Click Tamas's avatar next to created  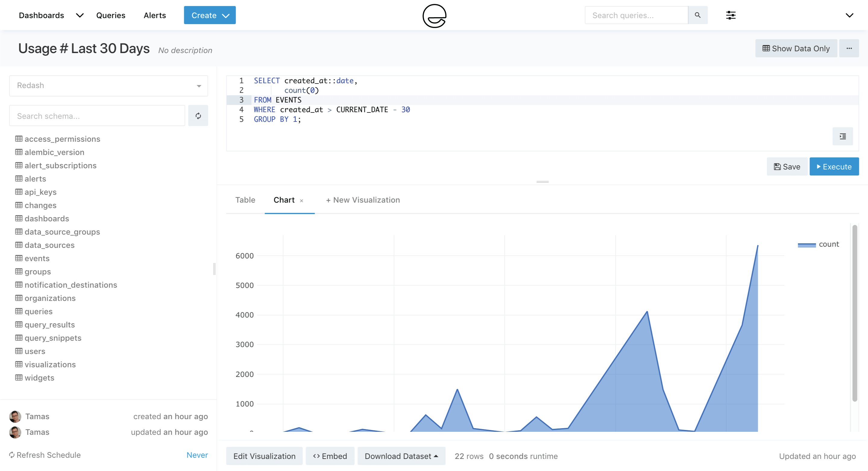pos(15,416)
